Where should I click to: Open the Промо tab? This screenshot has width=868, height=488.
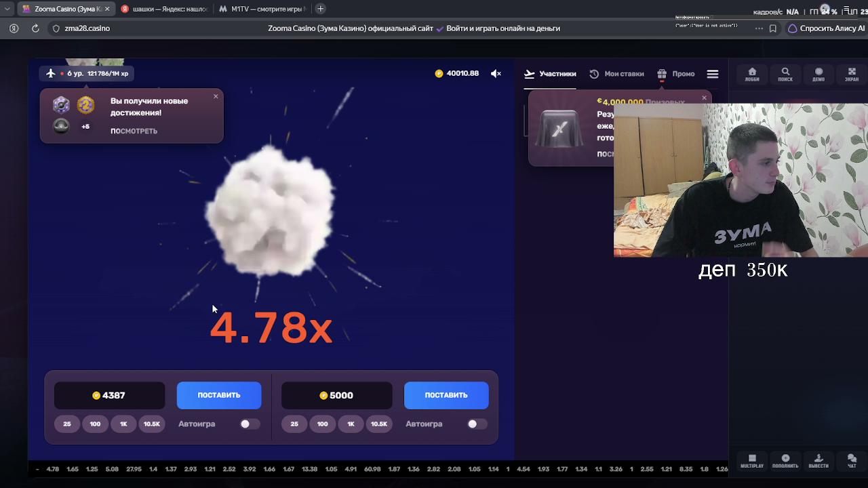[x=676, y=74]
